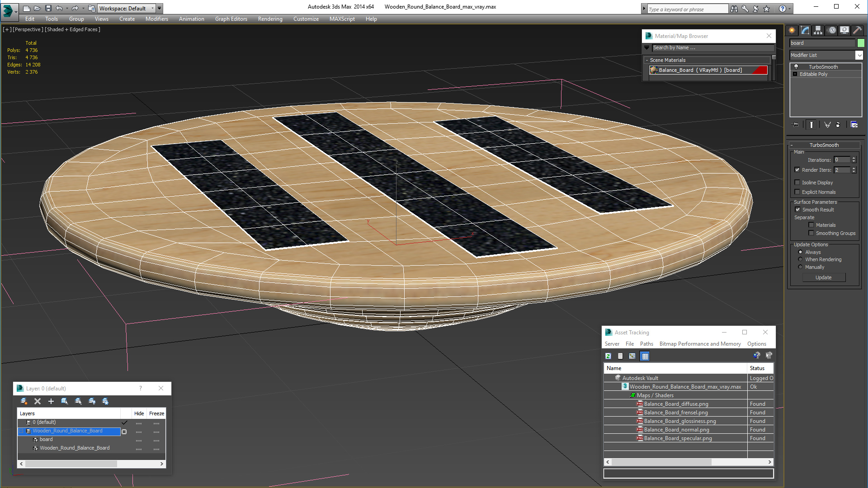Open Bitmap Performance and Memory menu
Image resolution: width=868 pixels, height=488 pixels.
pos(700,344)
